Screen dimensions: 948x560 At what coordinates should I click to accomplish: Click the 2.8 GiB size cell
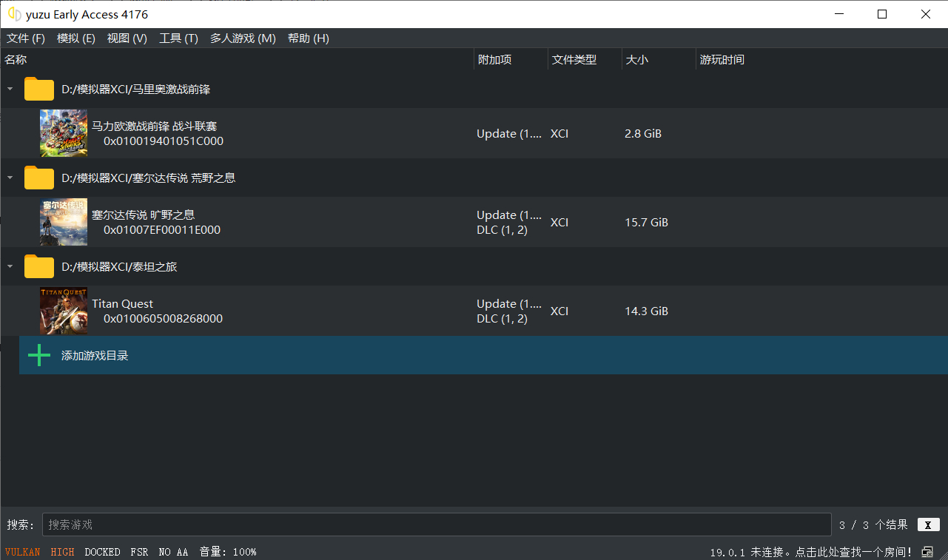tap(643, 134)
